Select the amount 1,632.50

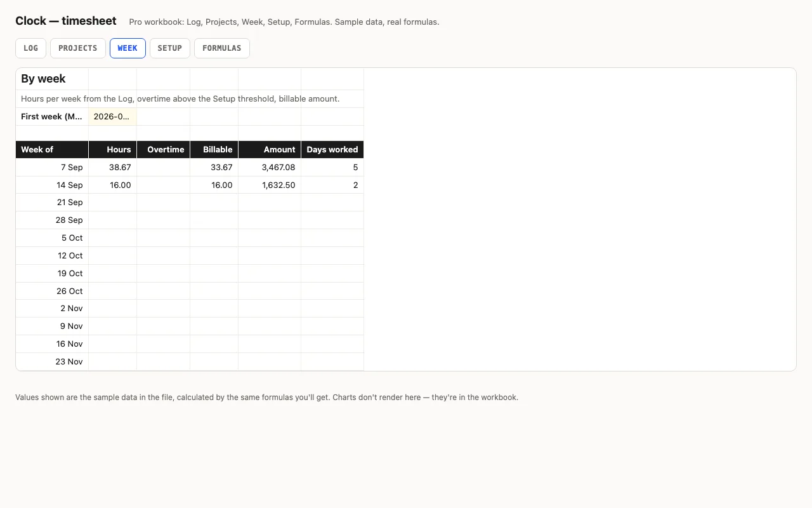coord(270,185)
